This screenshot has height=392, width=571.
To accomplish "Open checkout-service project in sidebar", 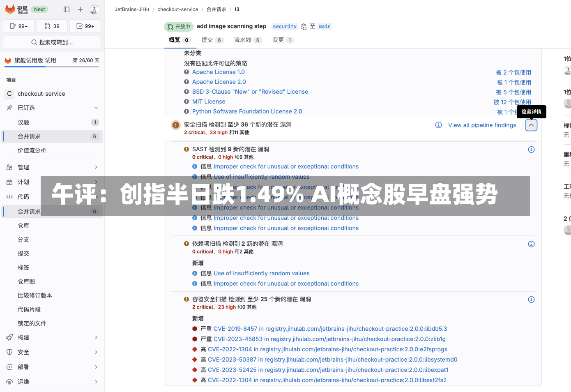I will click(52, 94).
